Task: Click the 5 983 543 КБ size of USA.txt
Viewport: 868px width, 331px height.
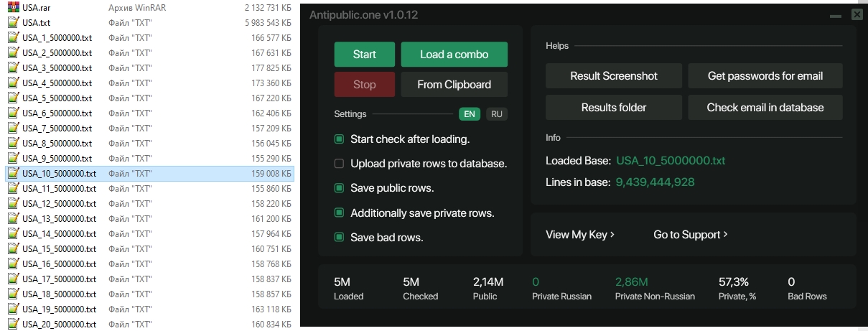Action: click(x=268, y=22)
